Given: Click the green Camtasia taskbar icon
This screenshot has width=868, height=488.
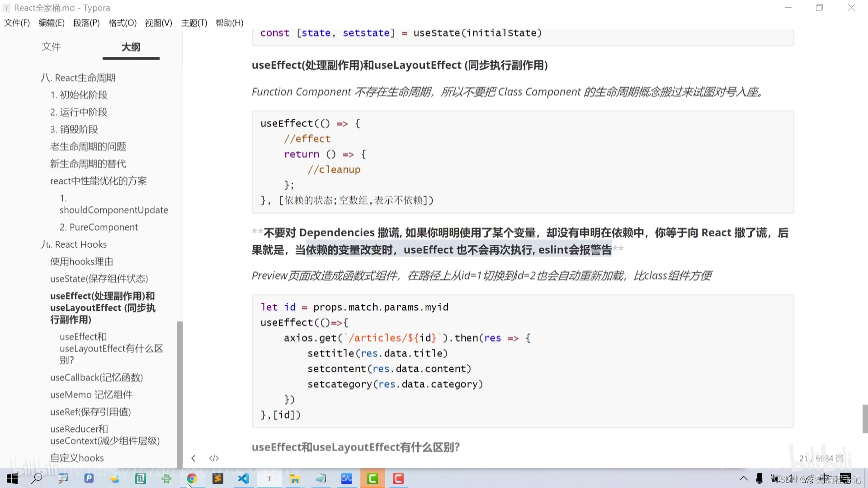Looking at the screenshot, I should [x=373, y=479].
